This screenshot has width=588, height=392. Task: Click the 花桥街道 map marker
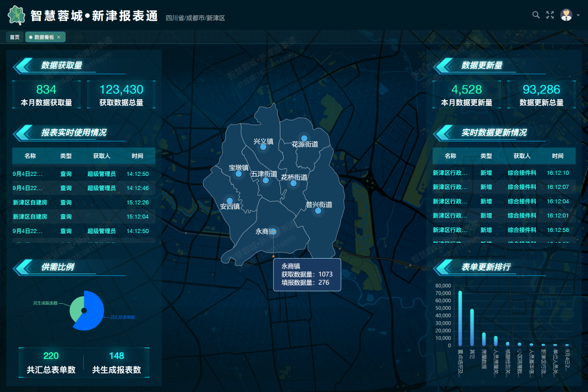tap(293, 183)
